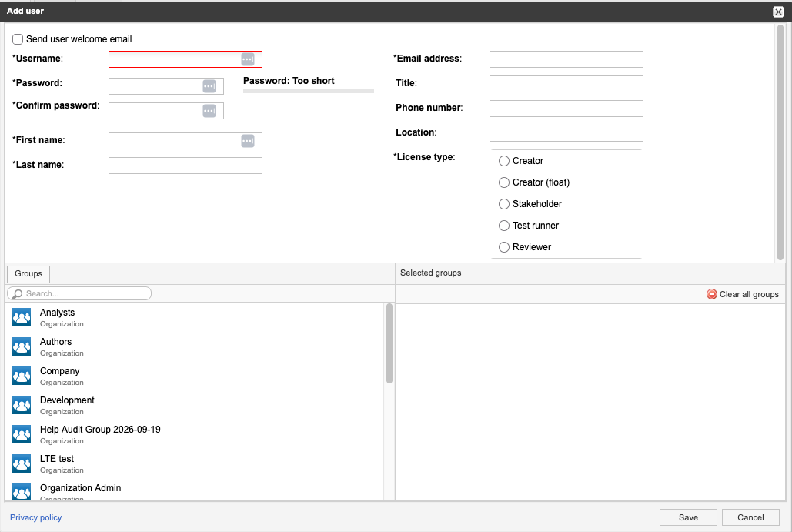792x532 pixels.
Task: Click the dialog form vertical scrollbar
Action: click(780, 142)
